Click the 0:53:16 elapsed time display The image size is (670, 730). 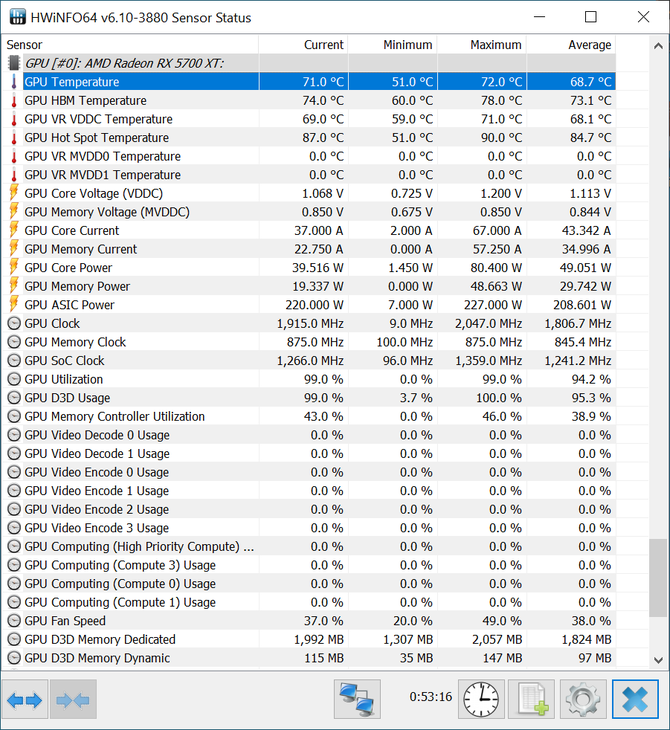click(431, 697)
